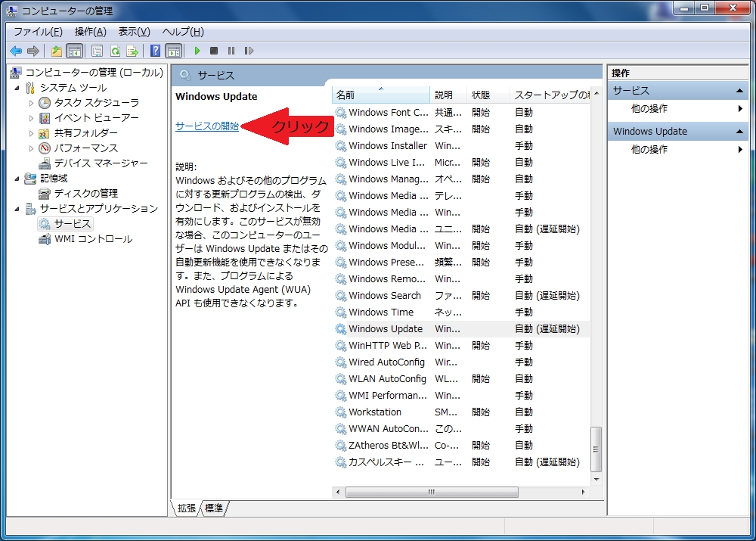Expand the タスク スケジューラ node arrow
756x541 pixels.
click(x=31, y=103)
